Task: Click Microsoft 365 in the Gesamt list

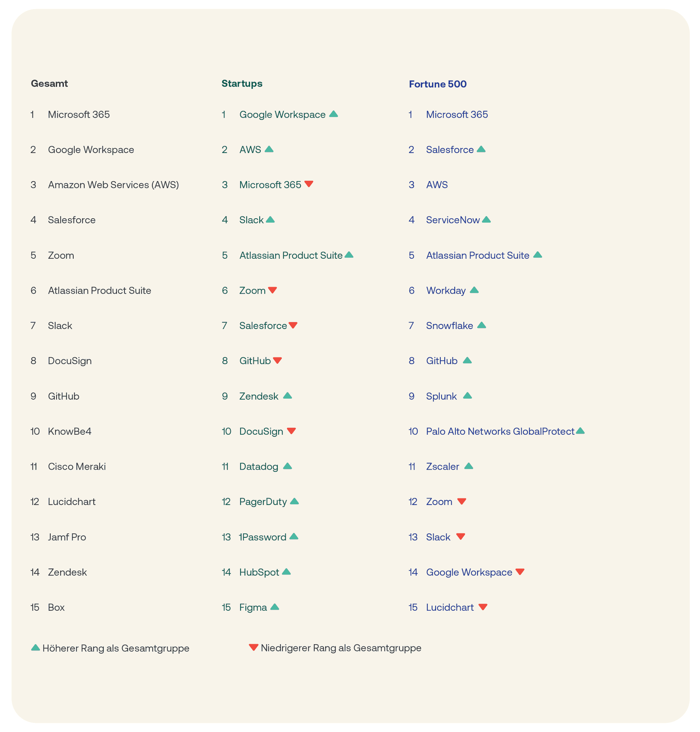Action: (79, 114)
